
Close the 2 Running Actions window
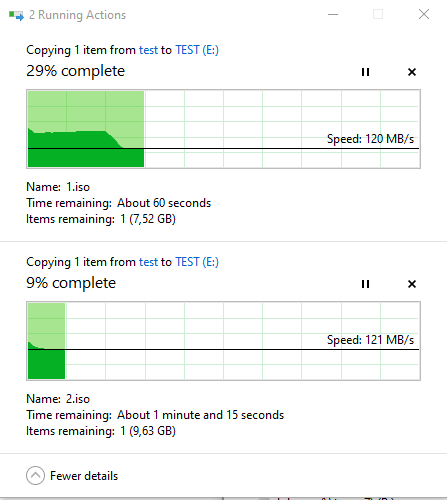pos(424,14)
